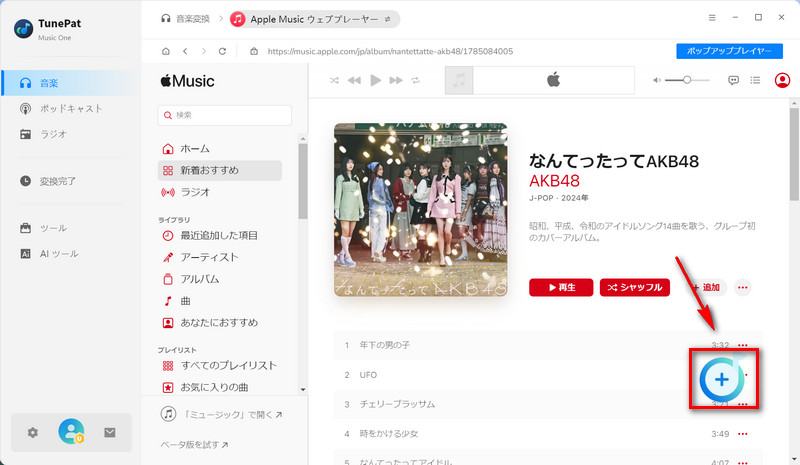Open album more options beside 追加
Screen dimensions: 800x465
coord(742,287)
